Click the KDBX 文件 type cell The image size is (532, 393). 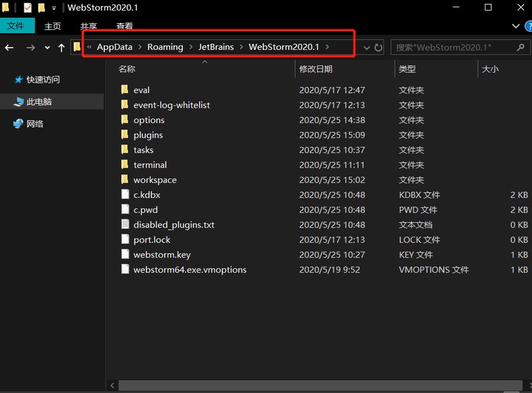(x=420, y=195)
